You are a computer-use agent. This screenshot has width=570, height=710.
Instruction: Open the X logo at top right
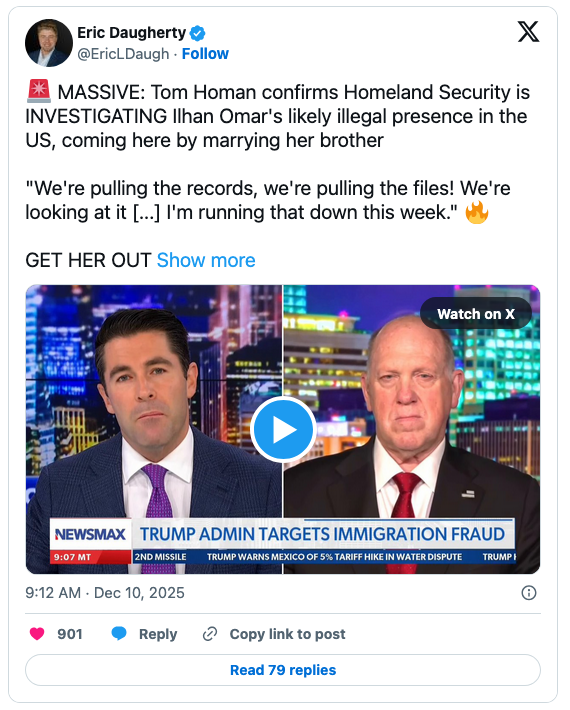click(528, 32)
